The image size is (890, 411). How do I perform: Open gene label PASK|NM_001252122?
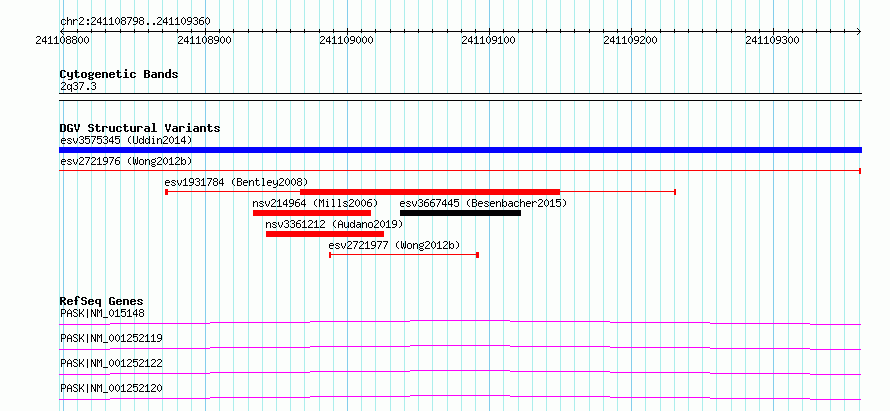111,363
